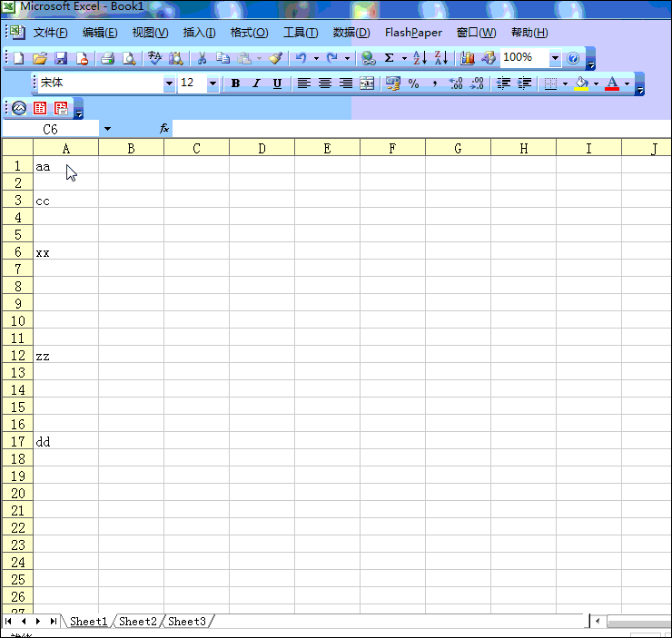Expand the font name dropdown
The image size is (672, 638).
coord(169,83)
